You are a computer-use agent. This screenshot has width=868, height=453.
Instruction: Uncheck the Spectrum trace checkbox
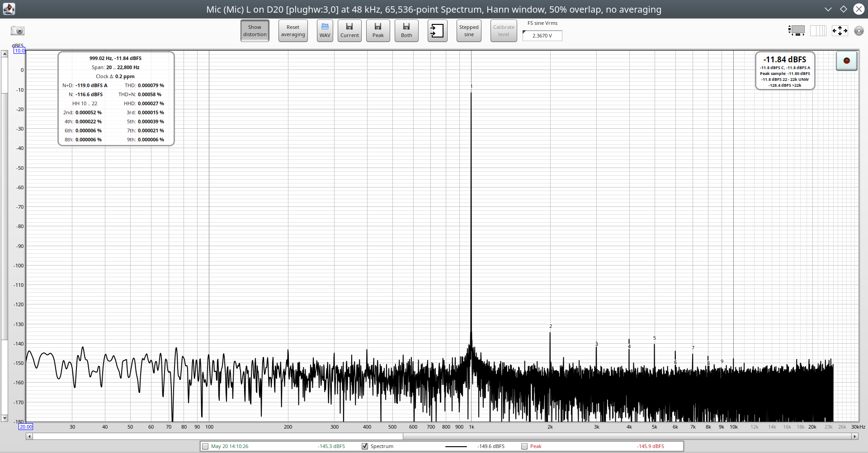click(x=365, y=446)
